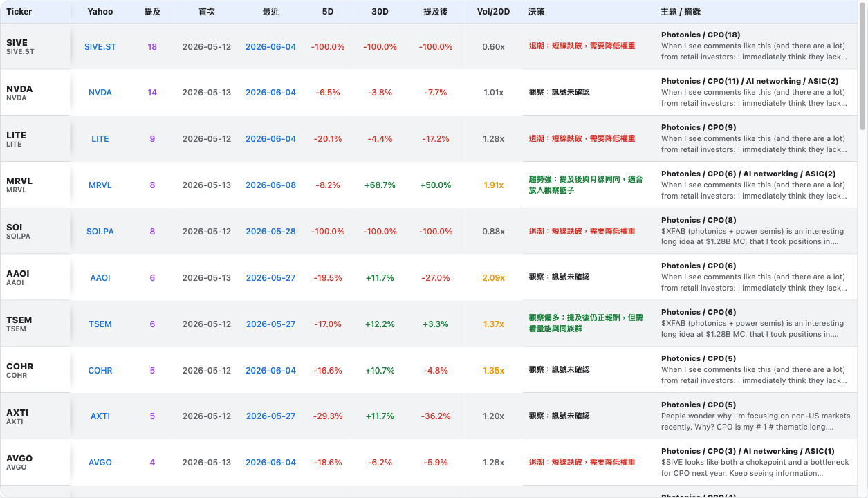This screenshot has height=498, width=868.
Task: Click the Yahoo column header
Action: [100, 12]
